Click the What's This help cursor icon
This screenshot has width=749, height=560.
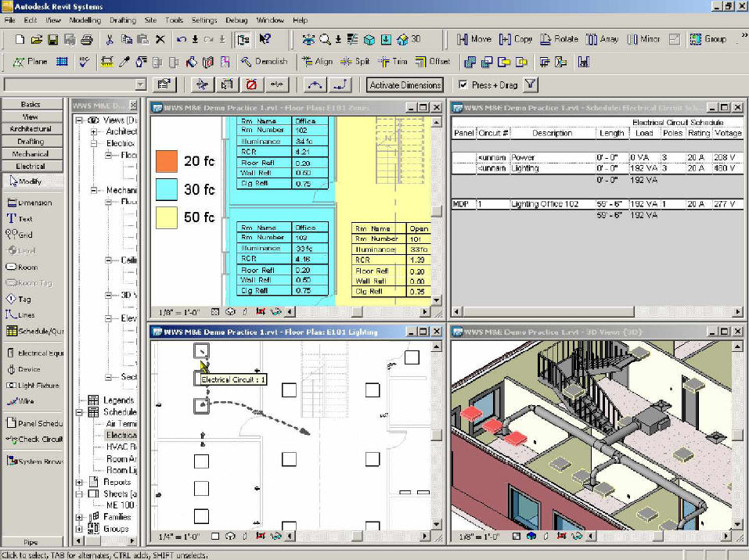pyautogui.click(x=265, y=39)
